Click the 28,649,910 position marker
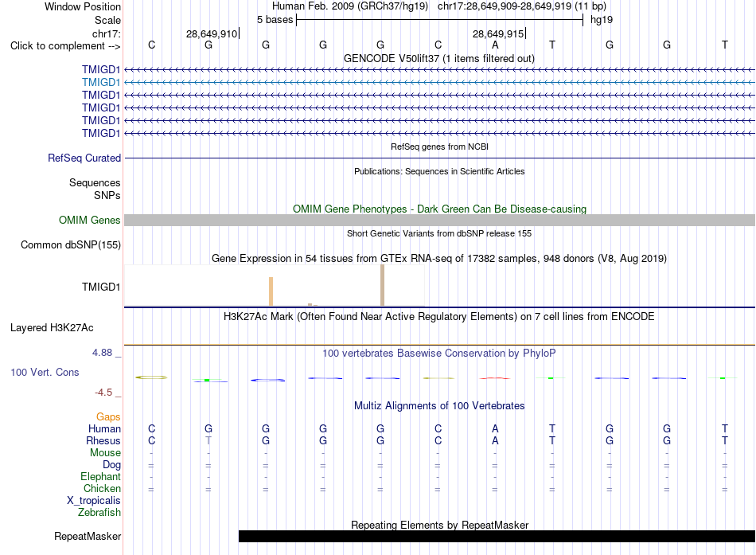Image resolution: width=756 pixels, height=555 pixels. point(212,33)
